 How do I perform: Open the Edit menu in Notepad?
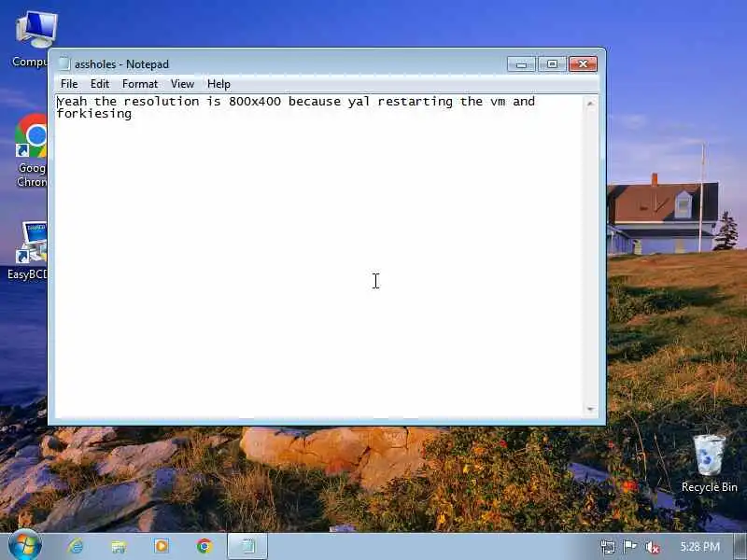100,84
